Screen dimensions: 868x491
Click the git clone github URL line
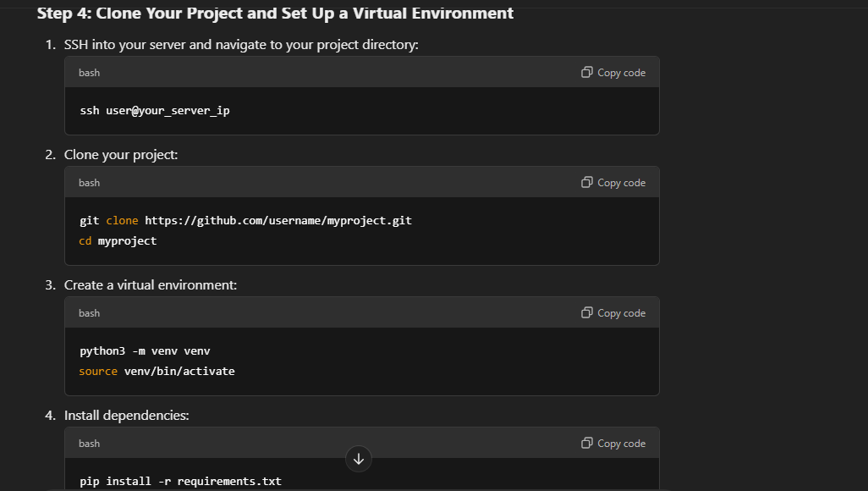(x=246, y=221)
